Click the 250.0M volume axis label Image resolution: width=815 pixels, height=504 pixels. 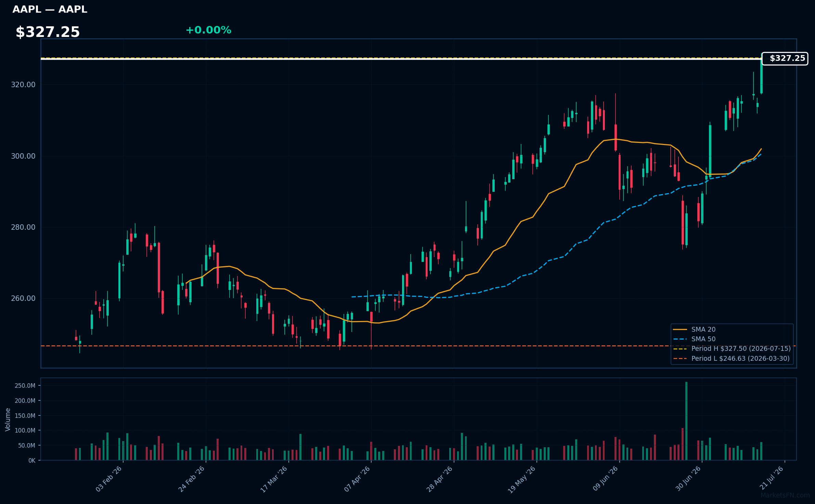pyautogui.click(x=25, y=386)
